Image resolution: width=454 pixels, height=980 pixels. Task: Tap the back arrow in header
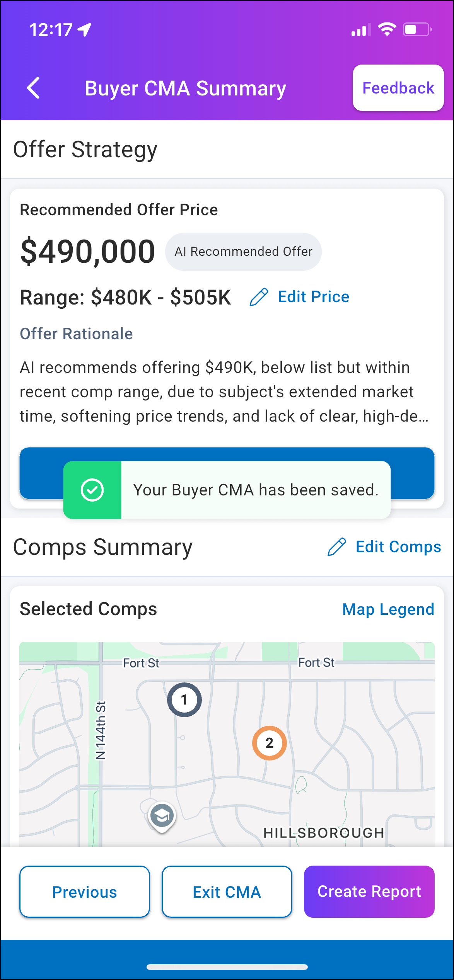[34, 88]
